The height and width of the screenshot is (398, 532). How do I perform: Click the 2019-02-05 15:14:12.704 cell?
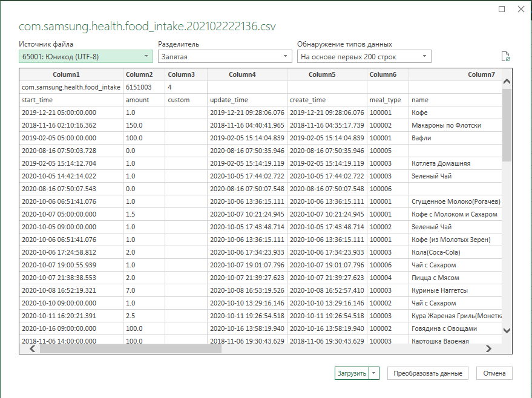pos(71,163)
